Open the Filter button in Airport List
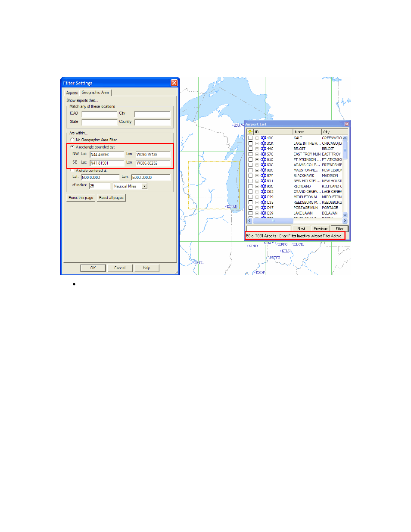Image resolution: width=411 pixels, height=532 pixels. (x=339, y=229)
